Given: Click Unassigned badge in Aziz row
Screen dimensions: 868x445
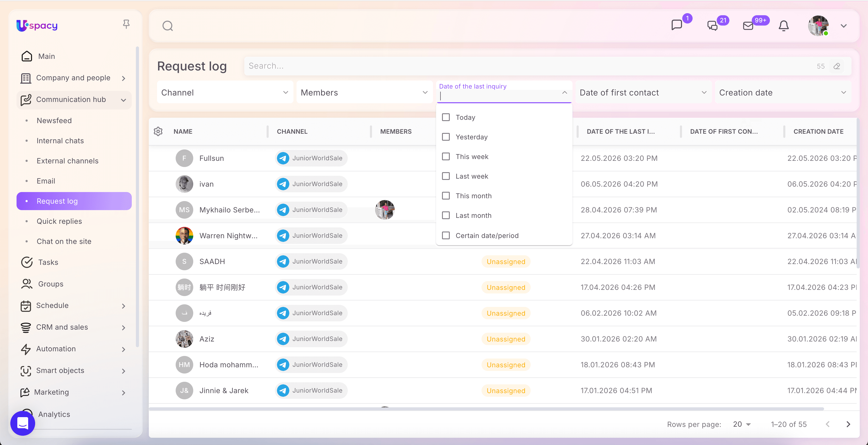Looking at the screenshot, I should click(506, 339).
